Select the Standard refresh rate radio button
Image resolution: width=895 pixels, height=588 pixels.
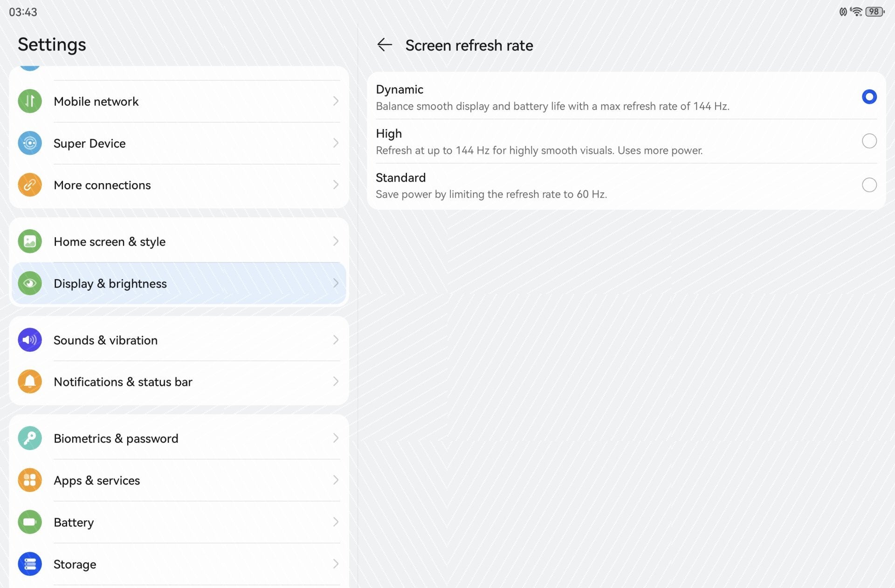click(869, 185)
